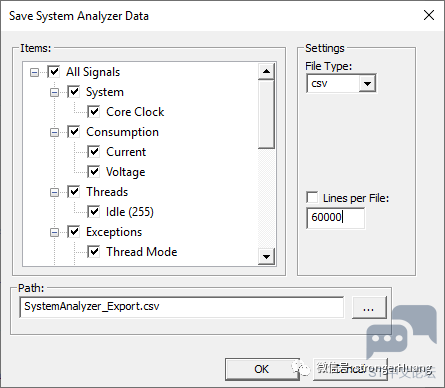Screen dimensions: 445x388
Task: Enable the Lines per File checkbox
Action: point(312,197)
